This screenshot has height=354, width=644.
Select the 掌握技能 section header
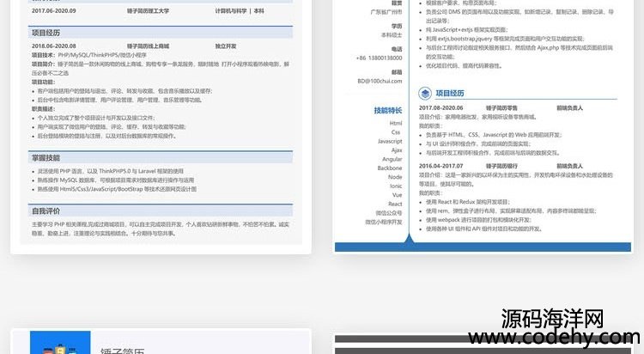pos(46,157)
